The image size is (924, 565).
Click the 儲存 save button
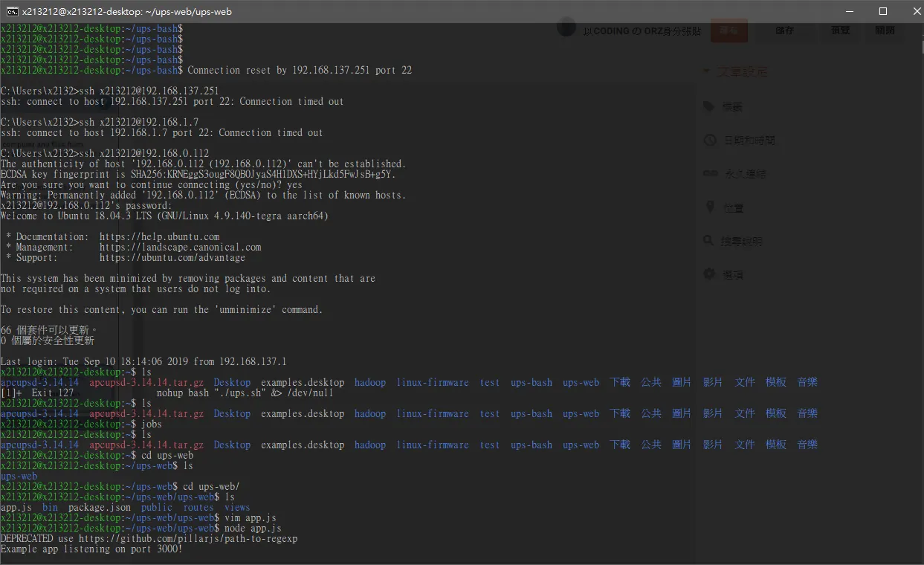click(x=784, y=31)
